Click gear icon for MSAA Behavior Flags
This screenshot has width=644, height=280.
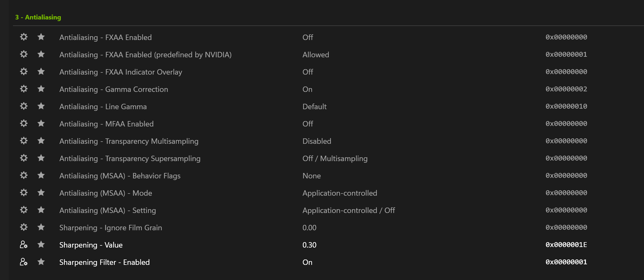pos(24,175)
